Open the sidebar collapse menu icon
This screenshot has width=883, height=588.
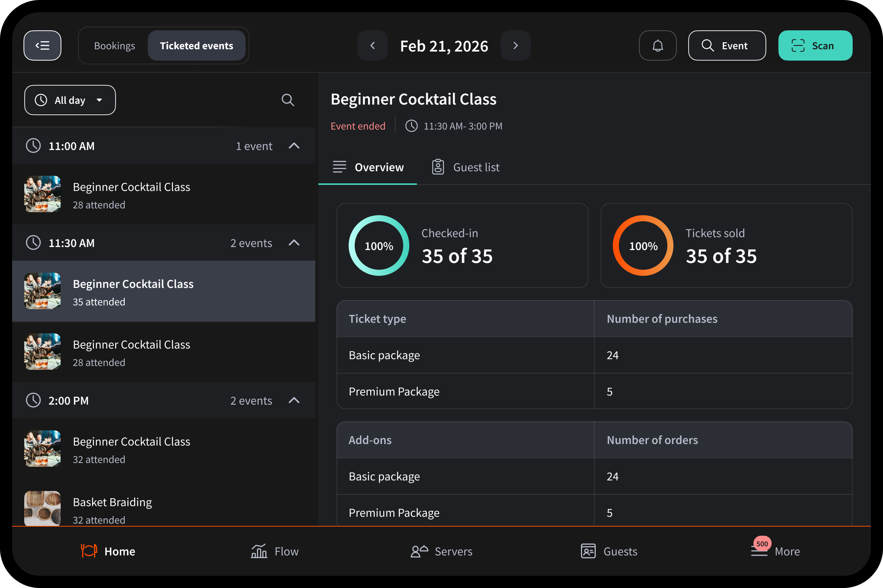point(42,45)
